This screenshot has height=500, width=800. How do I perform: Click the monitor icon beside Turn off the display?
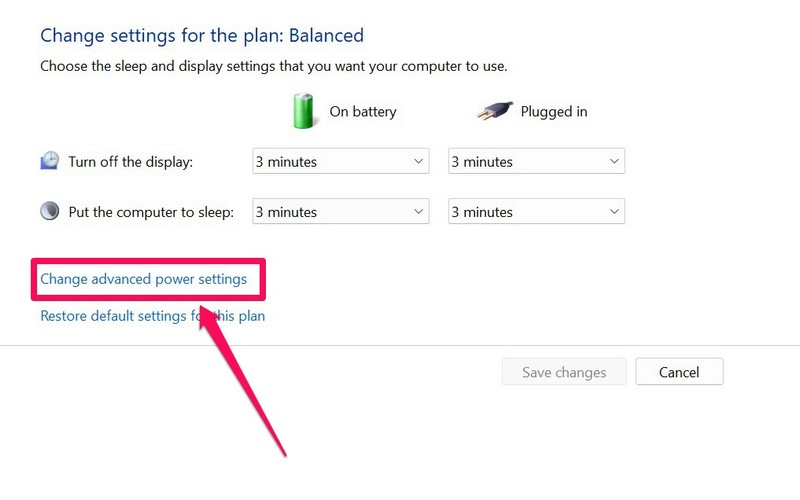(50, 161)
